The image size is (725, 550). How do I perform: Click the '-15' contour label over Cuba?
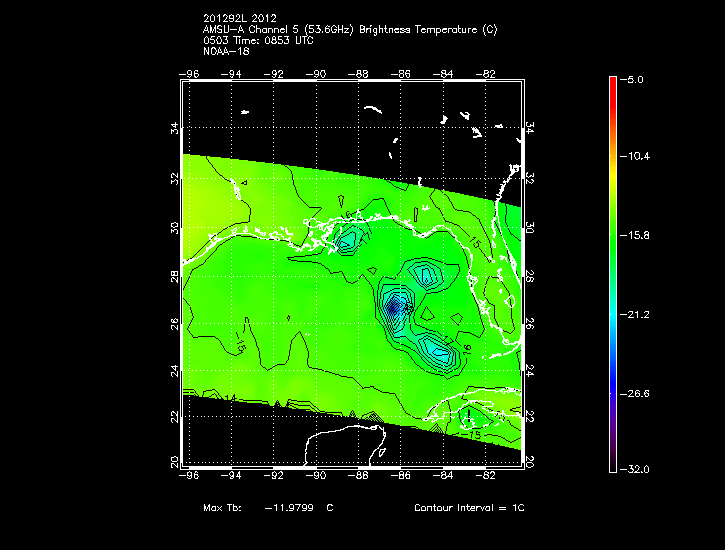click(x=472, y=435)
